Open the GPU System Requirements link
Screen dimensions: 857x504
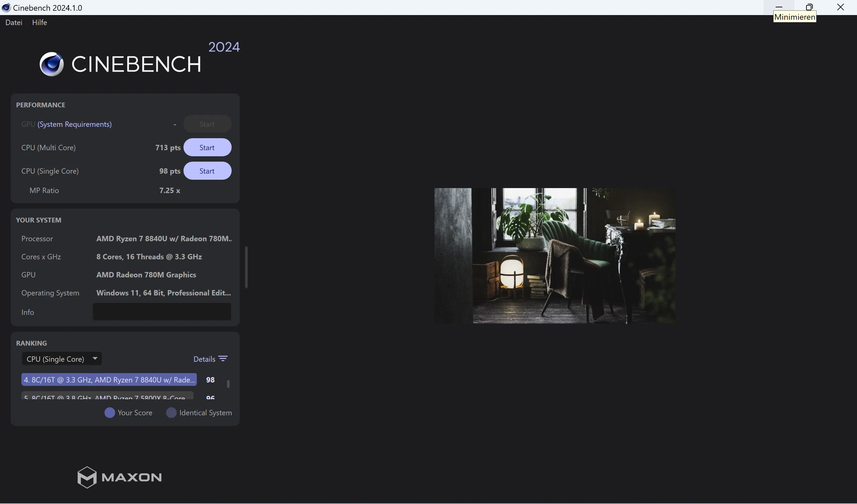pyautogui.click(x=74, y=124)
